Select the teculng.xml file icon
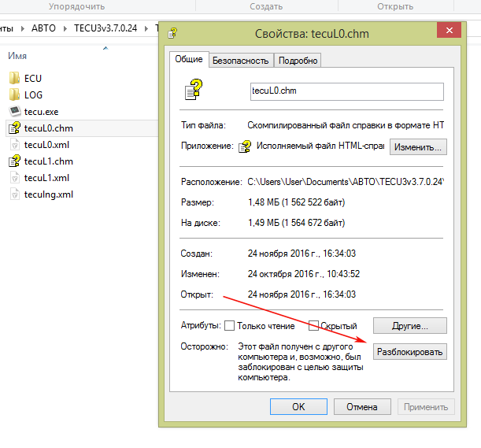Image resolution: width=481 pixels, height=448 pixels. [15, 194]
